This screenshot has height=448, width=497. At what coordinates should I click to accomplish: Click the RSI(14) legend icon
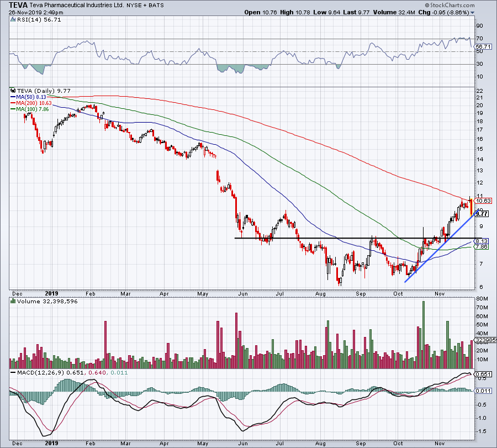click(13, 20)
